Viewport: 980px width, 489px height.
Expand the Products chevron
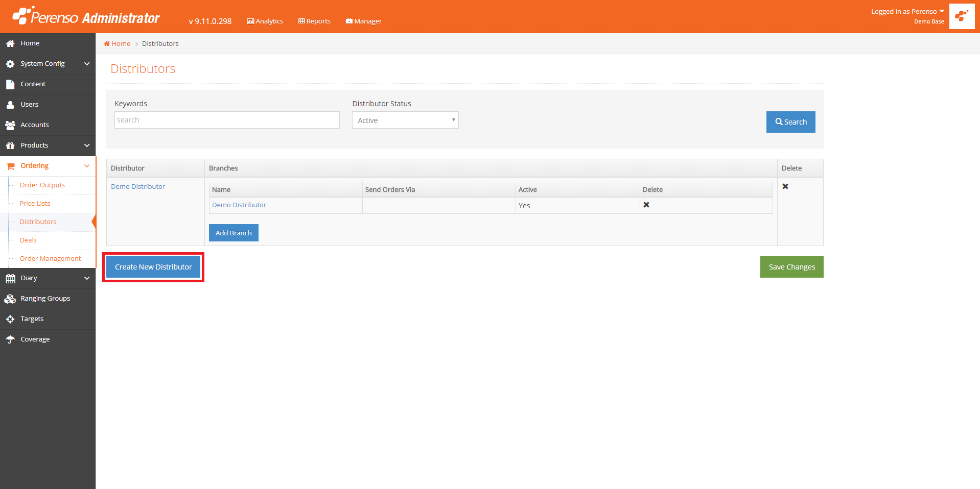pos(87,145)
